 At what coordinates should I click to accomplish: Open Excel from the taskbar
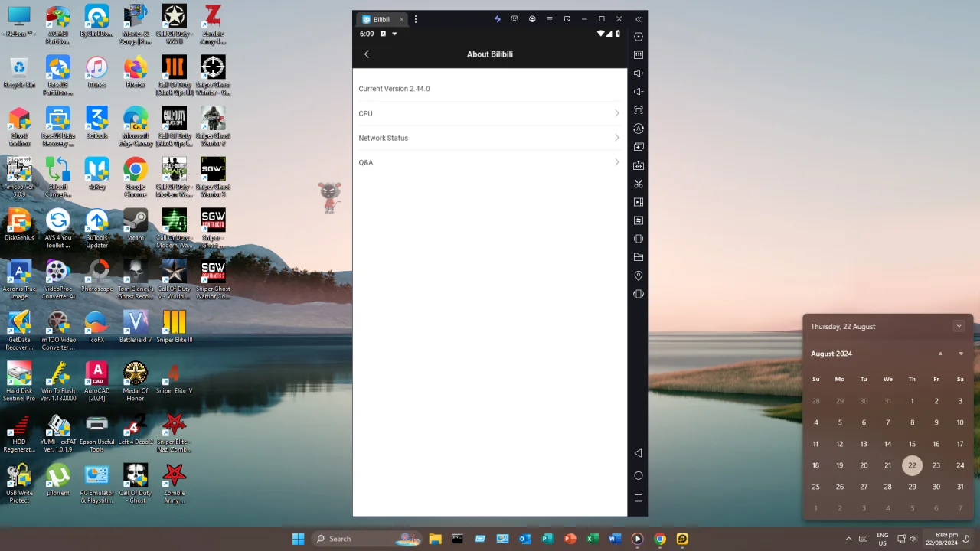coord(593,539)
